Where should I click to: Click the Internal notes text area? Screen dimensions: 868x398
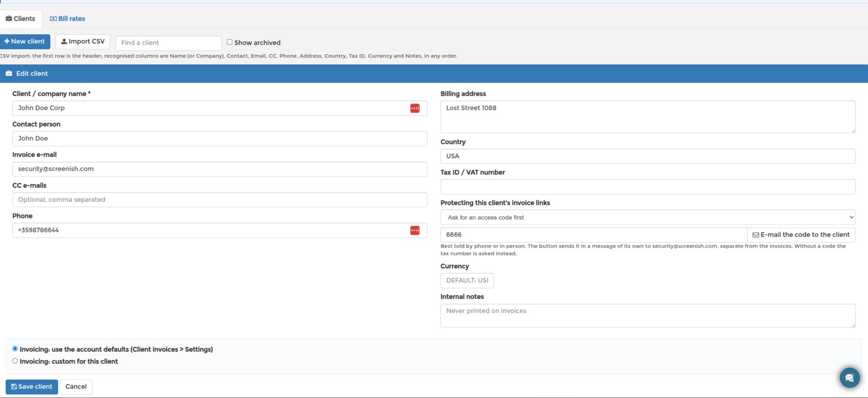pyautogui.click(x=648, y=316)
